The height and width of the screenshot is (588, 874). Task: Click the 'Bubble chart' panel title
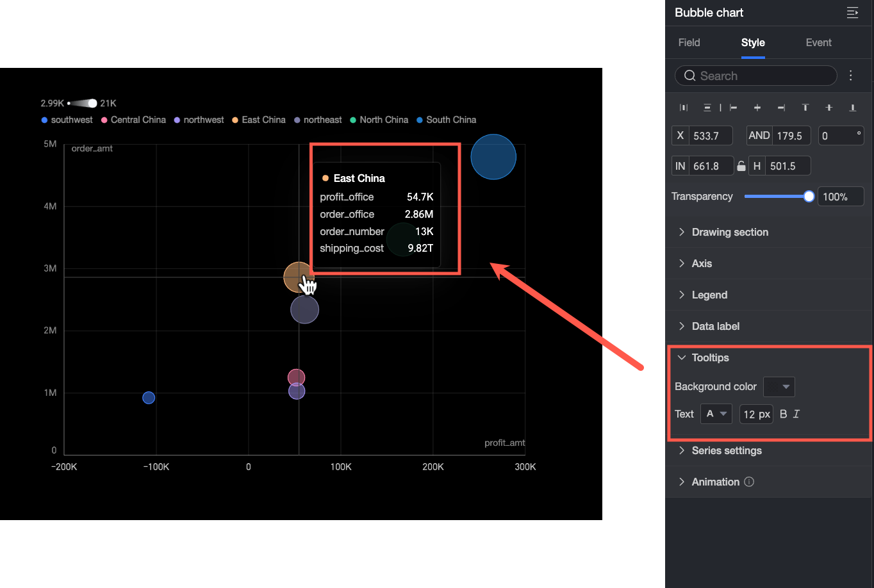[x=709, y=13]
